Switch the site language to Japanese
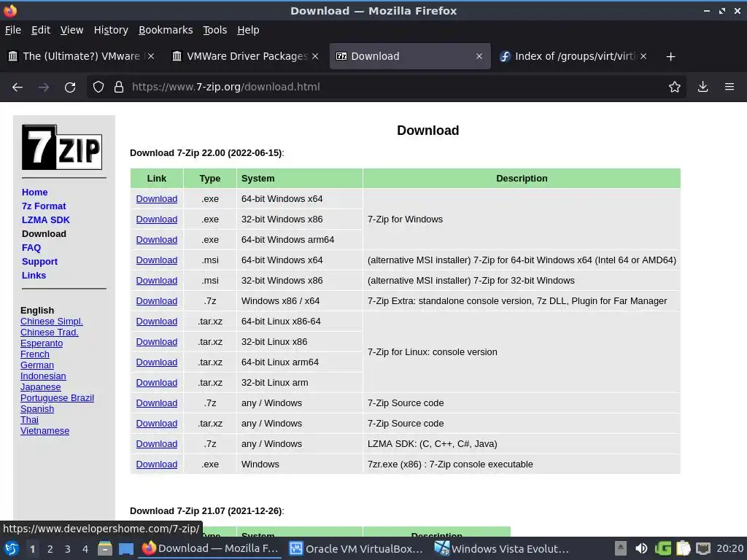The height and width of the screenshot is (560, 747). 41,387
